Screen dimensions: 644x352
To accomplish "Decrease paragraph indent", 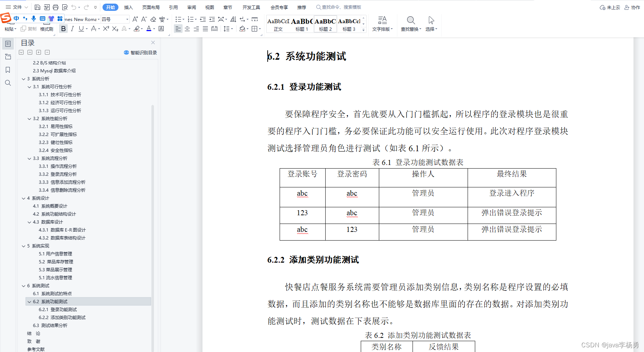I will pyautogui.click(x=203, y=19).
